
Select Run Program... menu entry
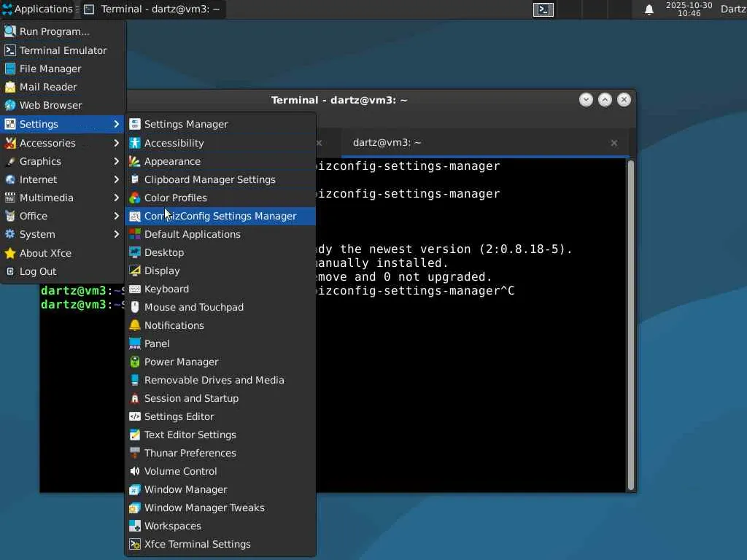click(63, 31)
